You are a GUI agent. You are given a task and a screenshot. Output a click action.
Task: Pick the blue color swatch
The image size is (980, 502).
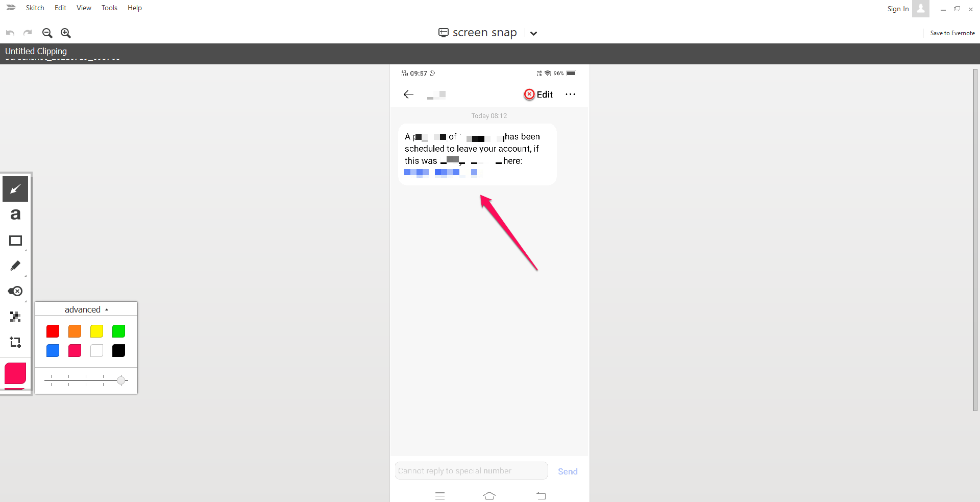click(x=53, y=351)
